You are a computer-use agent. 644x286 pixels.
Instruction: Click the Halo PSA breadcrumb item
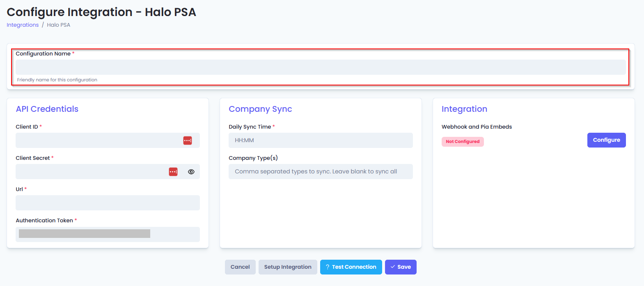58,25
